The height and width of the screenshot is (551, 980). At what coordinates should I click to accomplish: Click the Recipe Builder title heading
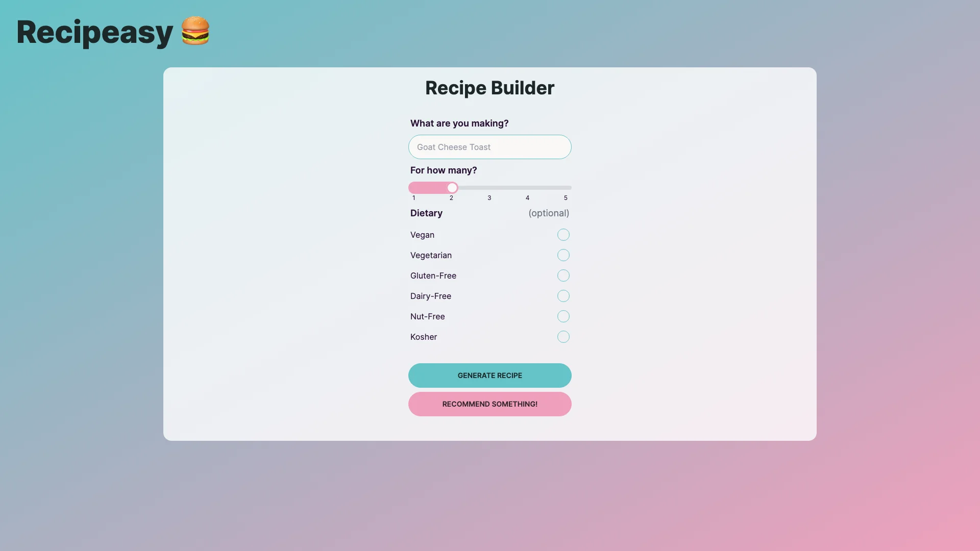coord(490,87)
